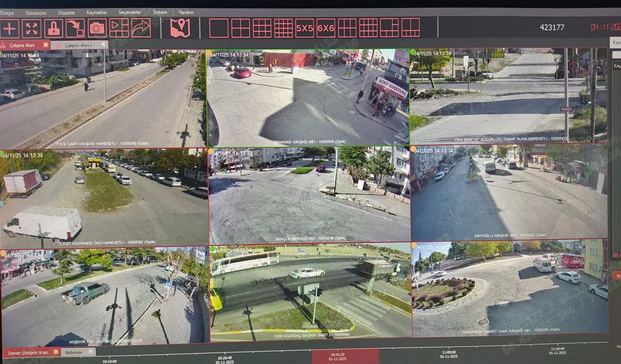The height and width of the screenshot is (364, 621).
Task: Open the Yardım menu
Action: click(186, 12)
